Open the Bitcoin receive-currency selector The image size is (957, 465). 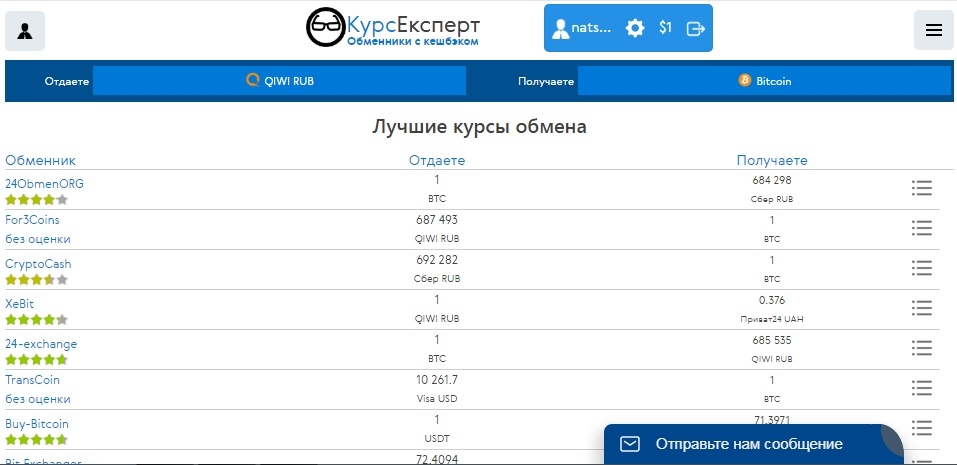(765, 81)
